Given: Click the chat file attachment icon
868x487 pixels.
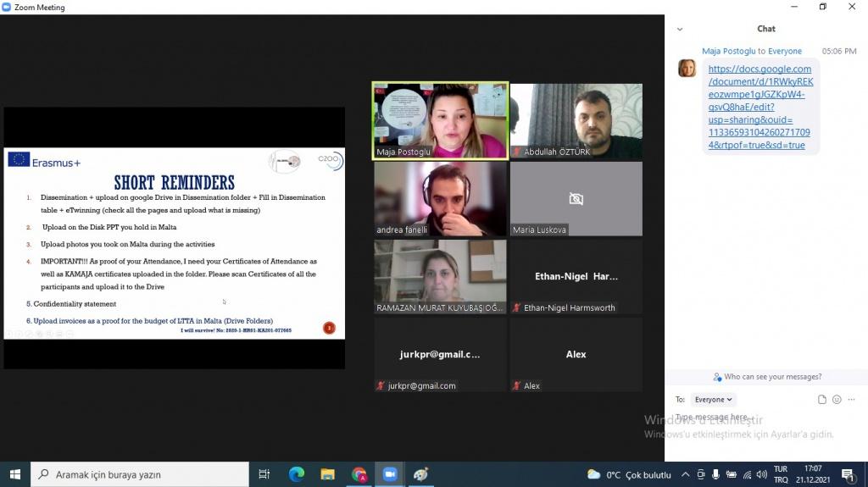Looking at the screenshot, I should (822, 400).
